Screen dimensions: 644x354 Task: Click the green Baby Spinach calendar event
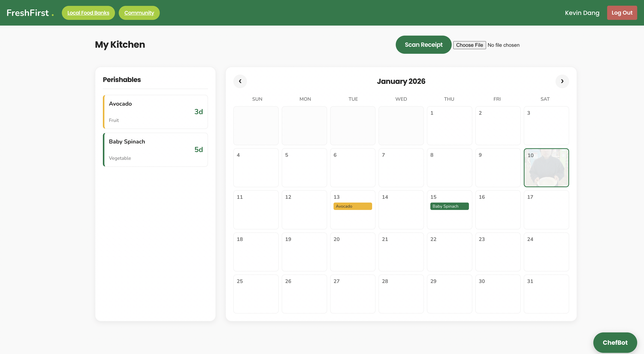pos(449,206)
